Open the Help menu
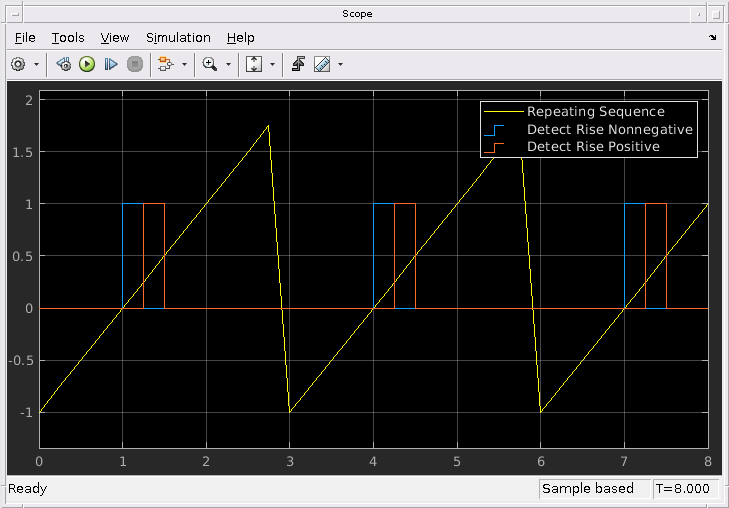Screen dimensions: 729x508 click(x=240, y=38)
